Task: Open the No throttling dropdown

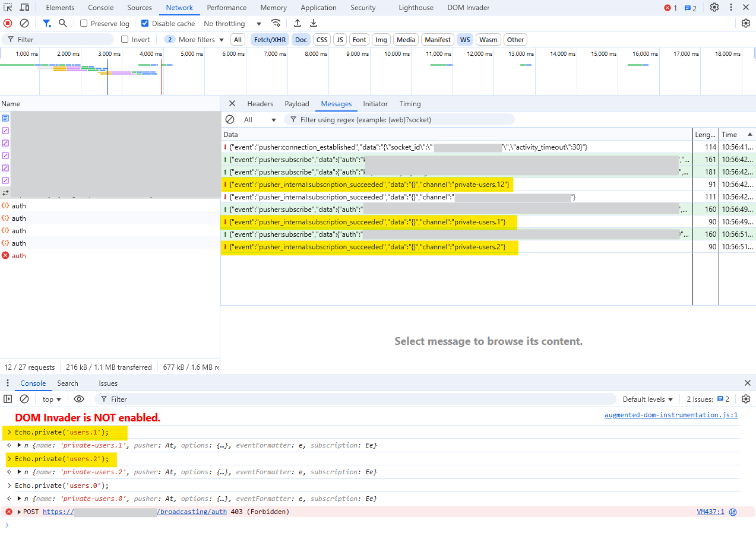Action: [232, 23]
